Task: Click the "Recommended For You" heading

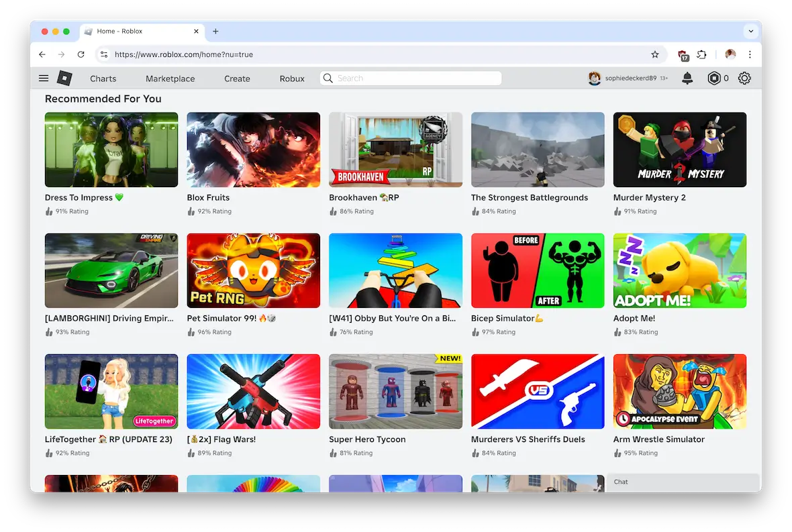Action: [x=103, y=99]
